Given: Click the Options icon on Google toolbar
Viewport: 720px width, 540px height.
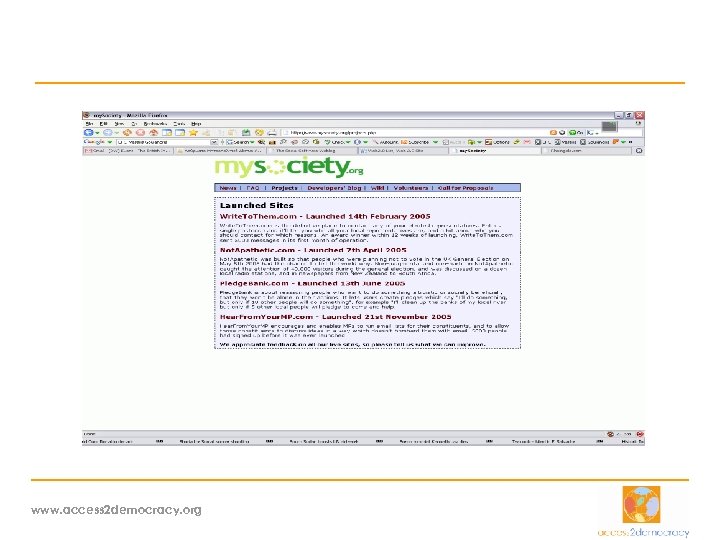Looking at the screenshot, I should [x=489, y=142].
